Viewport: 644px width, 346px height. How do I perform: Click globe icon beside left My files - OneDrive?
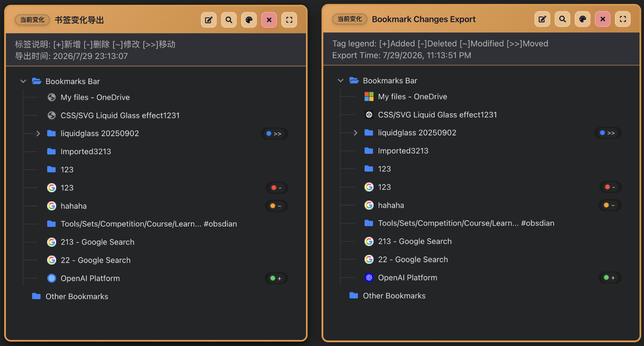[52, 97]
